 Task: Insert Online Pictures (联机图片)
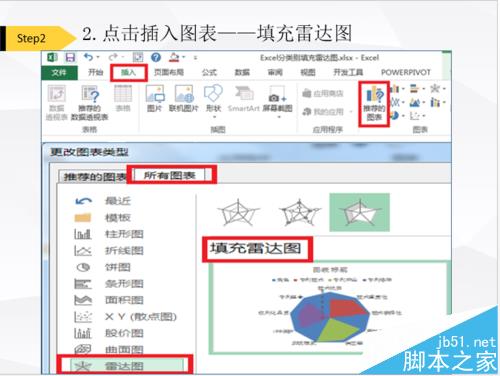184,98
